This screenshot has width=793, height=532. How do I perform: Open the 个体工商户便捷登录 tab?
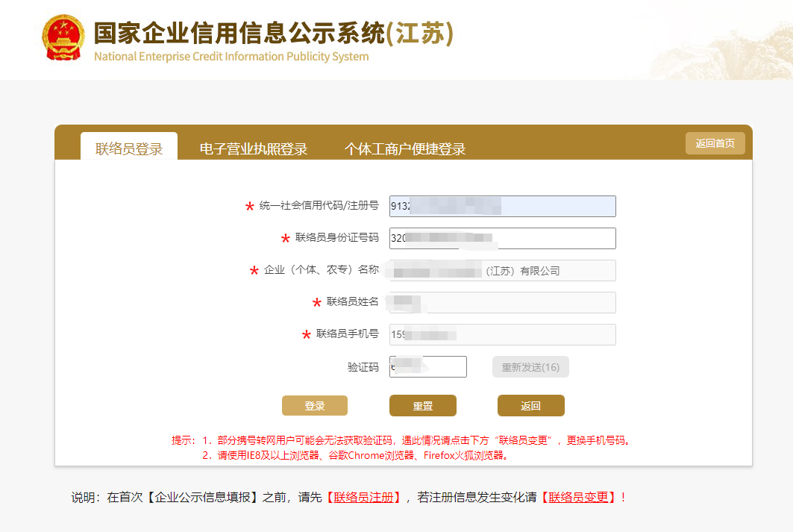406,147
